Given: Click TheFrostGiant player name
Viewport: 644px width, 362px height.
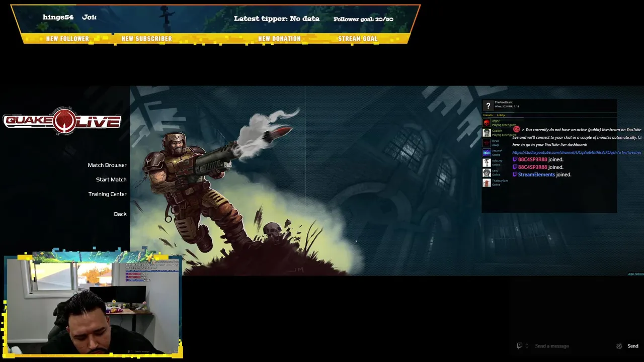Looking at the screenshot, I should [x=504, y=103].
